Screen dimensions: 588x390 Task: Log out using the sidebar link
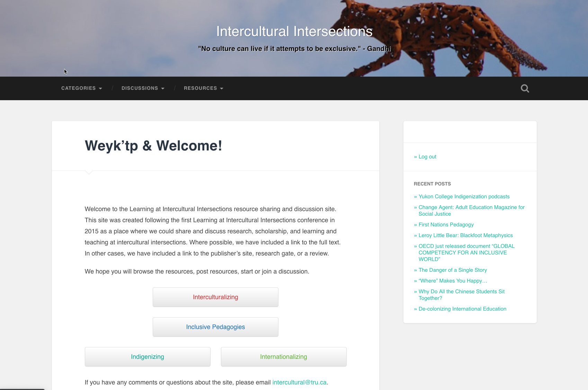click(427, 157)
